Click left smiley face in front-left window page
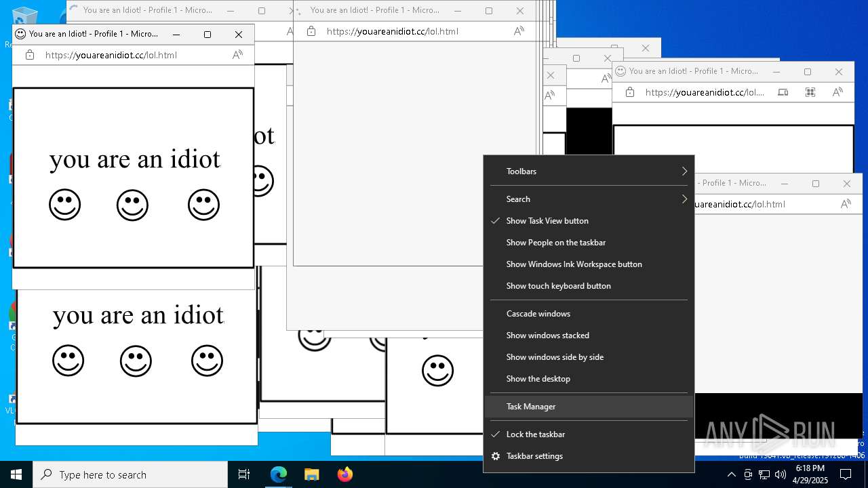Screen dimensions: 868x488 coord(65,205)
